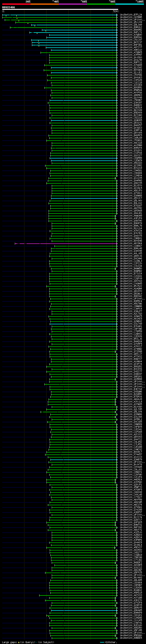Select the UniRef100_B8DSA2 label

tap(131, 297)
